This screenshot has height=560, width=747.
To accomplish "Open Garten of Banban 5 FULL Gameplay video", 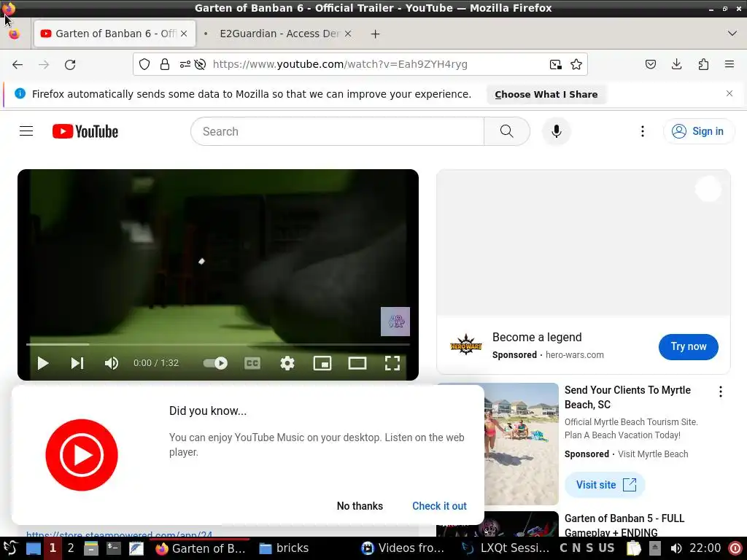I will 624,525.
